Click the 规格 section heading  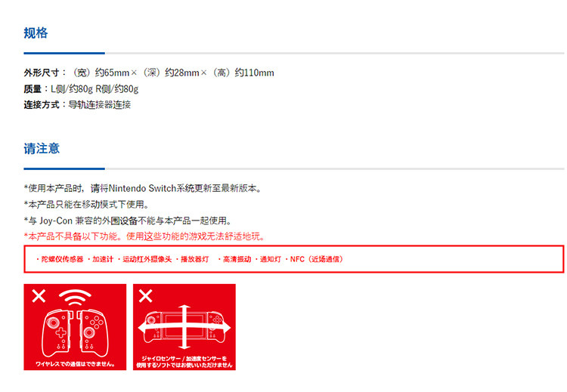point(36,33)
